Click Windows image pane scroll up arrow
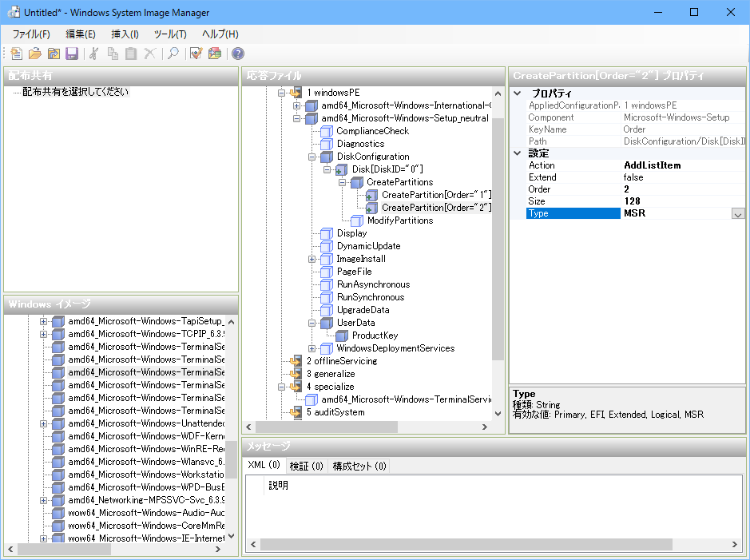 [x=232, y=322]
